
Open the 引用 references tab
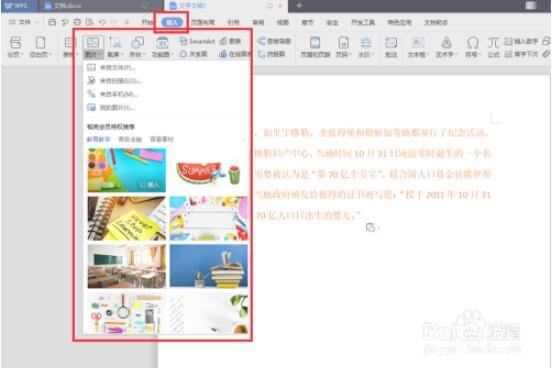coord(233,22)
